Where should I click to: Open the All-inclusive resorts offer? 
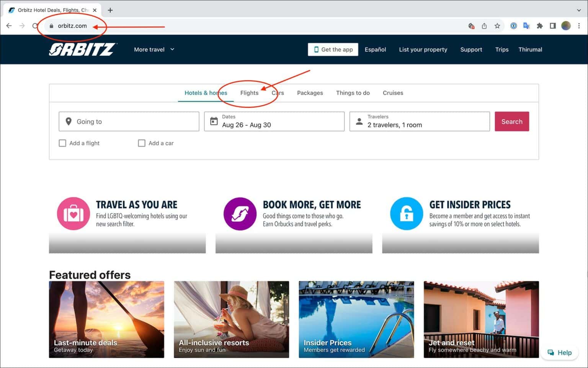231,319
